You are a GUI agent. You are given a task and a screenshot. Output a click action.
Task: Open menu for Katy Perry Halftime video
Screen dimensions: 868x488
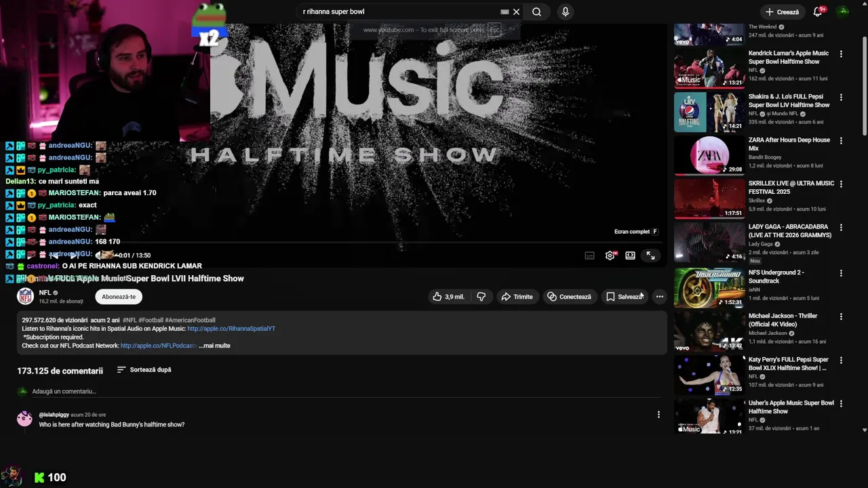pos(841,360)
